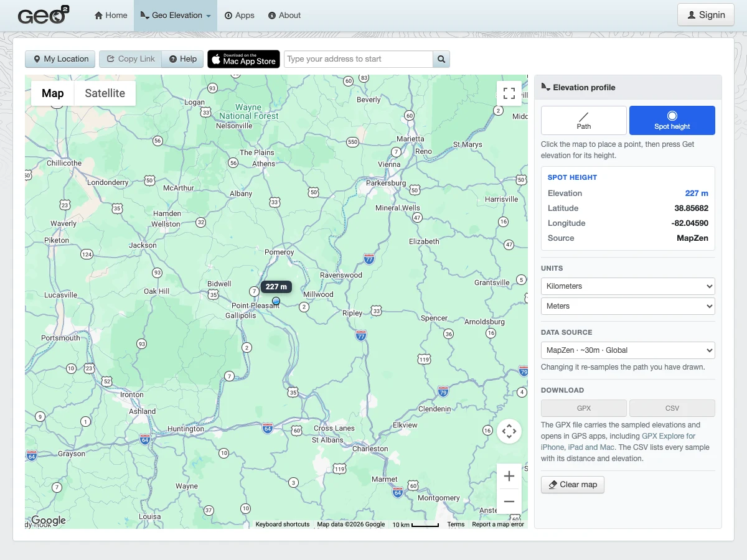Toggle fullscreen map view
This screenshot has height=560, width=747.
pos(509,93)
